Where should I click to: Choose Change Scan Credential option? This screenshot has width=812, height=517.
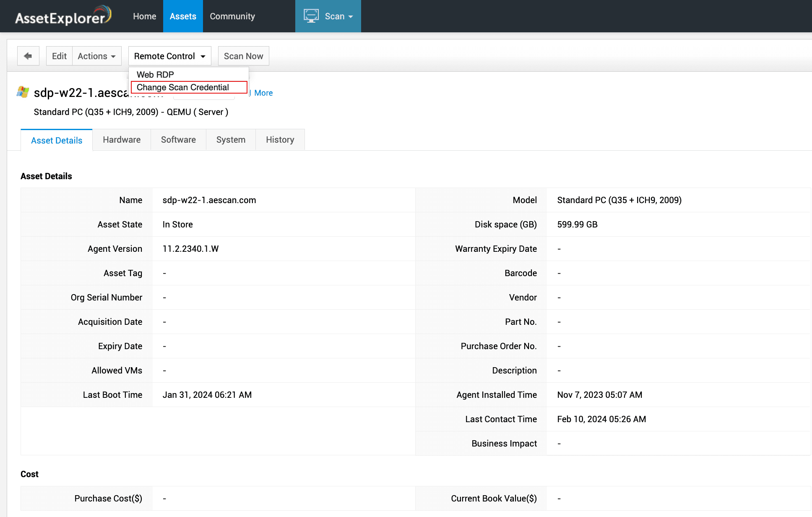pyautogui.click(x=183, y=87)
